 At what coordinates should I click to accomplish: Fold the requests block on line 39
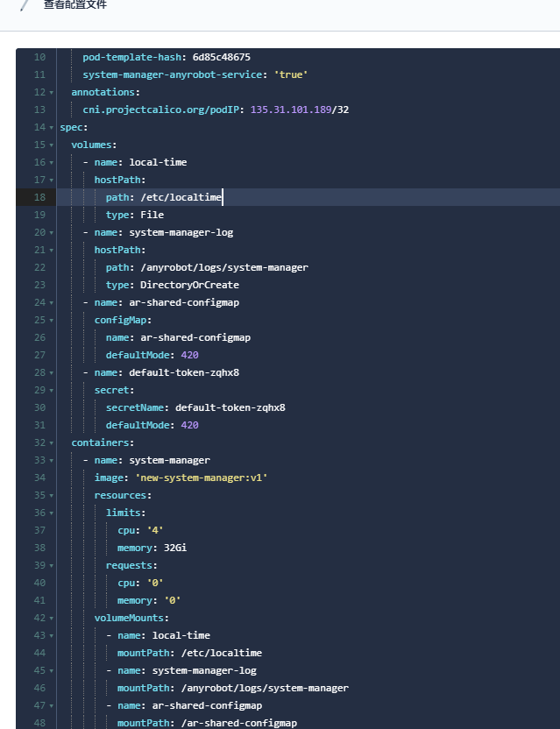tap(52, 565)
